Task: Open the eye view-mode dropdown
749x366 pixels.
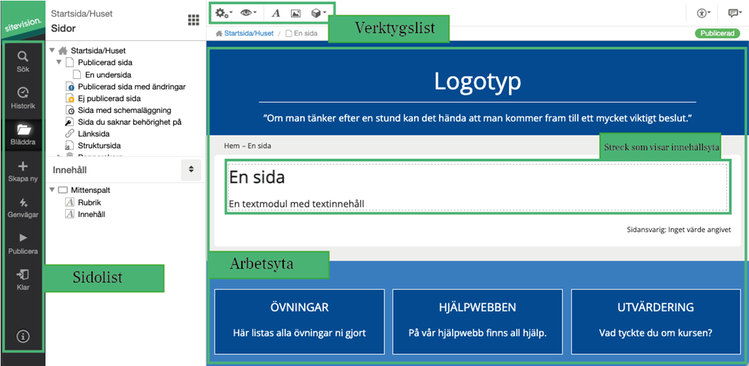Action: point(248,13)
